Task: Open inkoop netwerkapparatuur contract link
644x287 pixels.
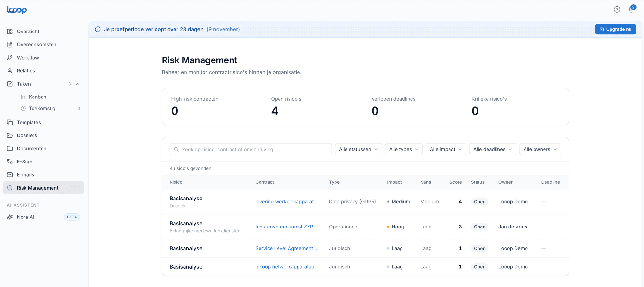Action: (x=286, y=267)
